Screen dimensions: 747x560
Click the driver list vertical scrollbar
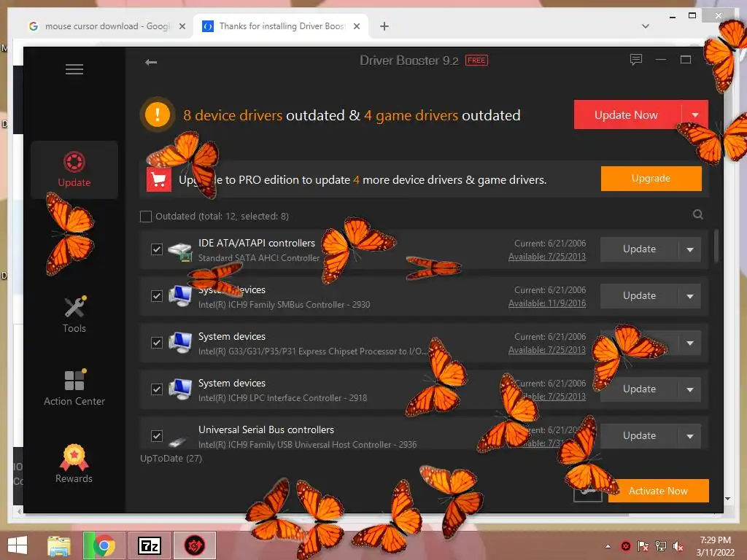pyautogui.click(x=716, y=246)
